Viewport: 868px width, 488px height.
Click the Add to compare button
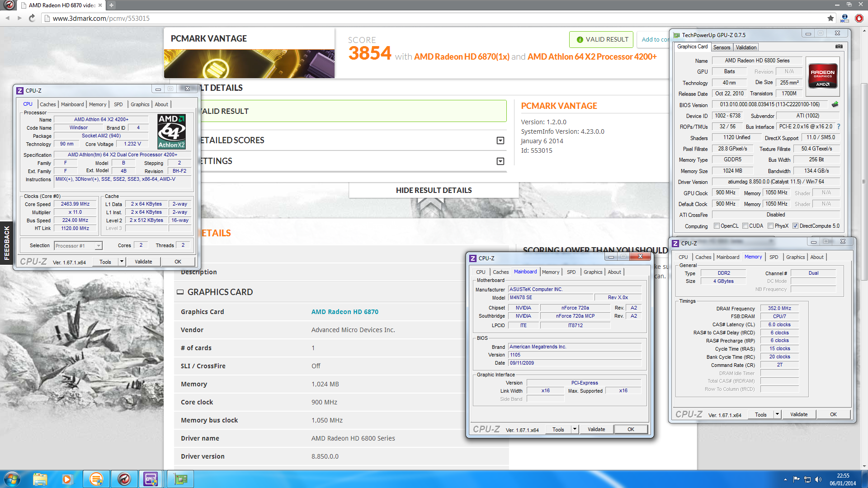(x=653, y=39)
